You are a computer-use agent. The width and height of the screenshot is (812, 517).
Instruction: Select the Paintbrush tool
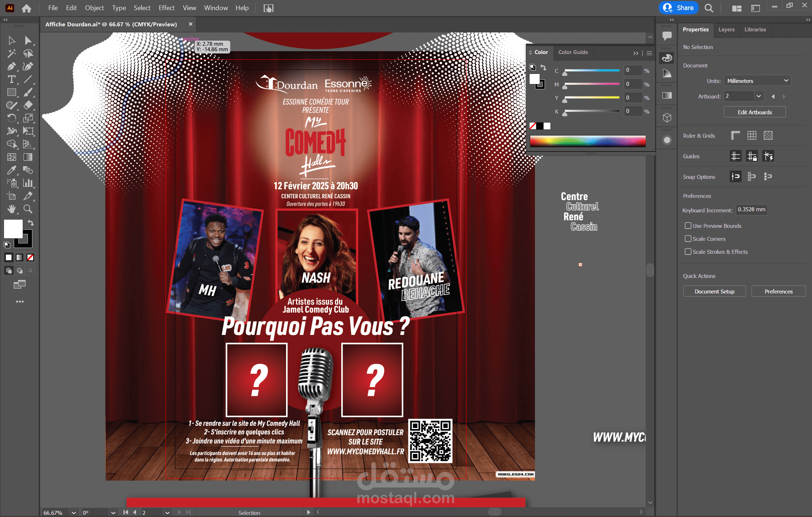click(28, 92)
